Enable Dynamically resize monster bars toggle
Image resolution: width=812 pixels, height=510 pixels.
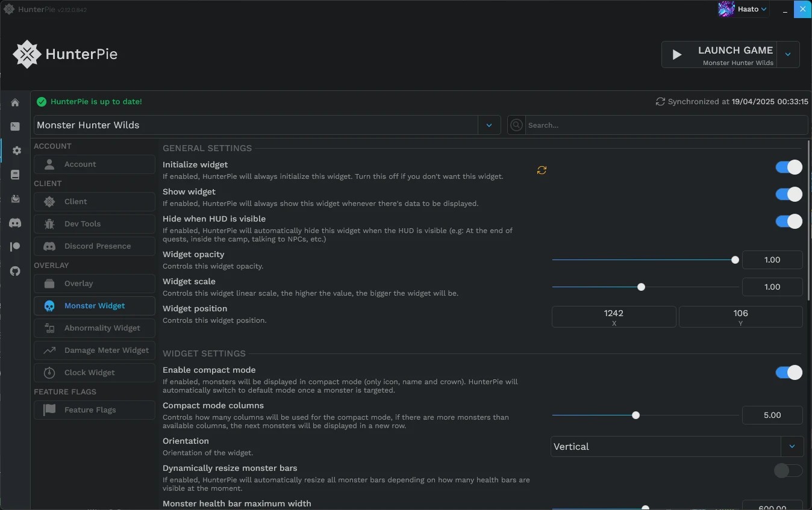789,470
